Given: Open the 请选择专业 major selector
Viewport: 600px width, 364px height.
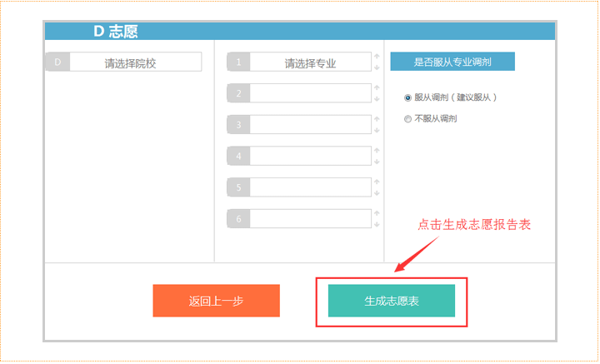Looking at the screenshot, I should coord(299,62).
